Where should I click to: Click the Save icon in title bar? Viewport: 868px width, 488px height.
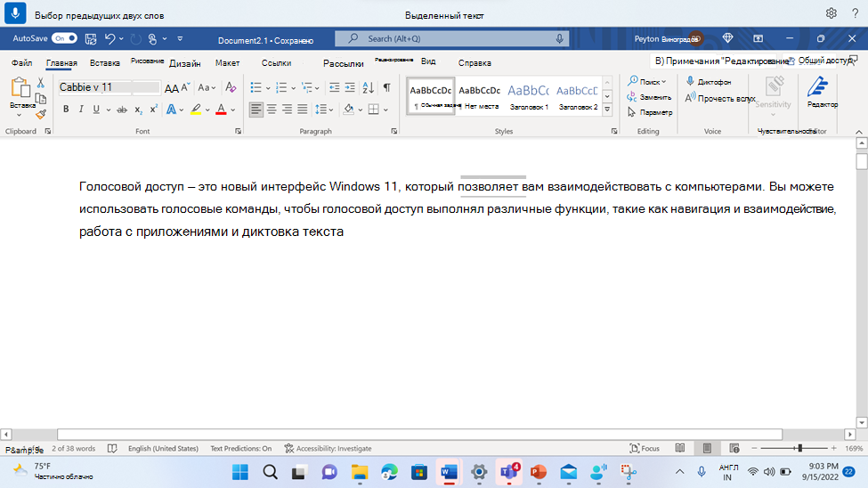[x=91, y=39]
